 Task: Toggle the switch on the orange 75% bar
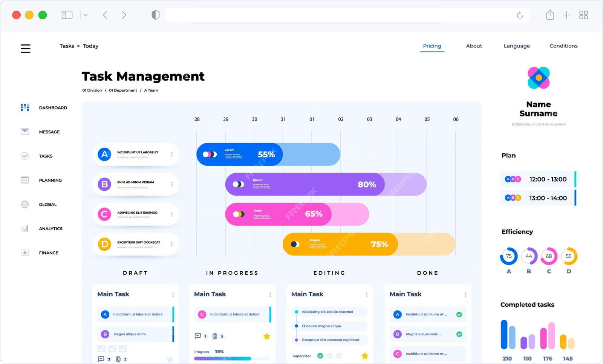click(x=295, y=244)
